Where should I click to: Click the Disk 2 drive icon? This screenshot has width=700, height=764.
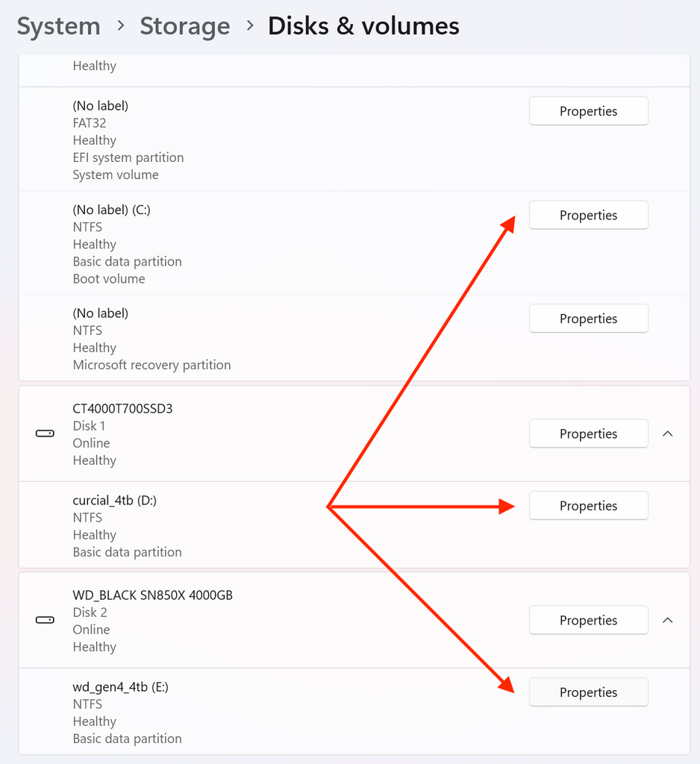click(x=44, y=619)
